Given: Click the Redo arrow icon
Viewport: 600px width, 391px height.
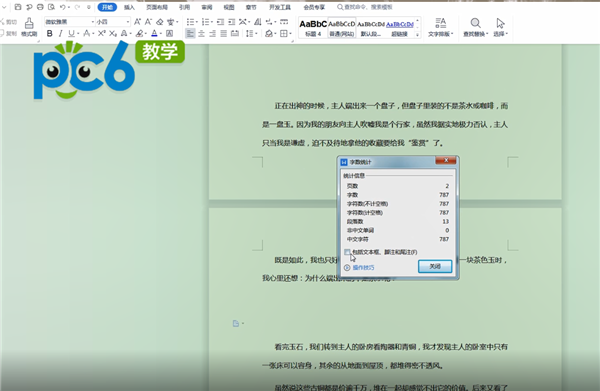Looking at the screenshot, I should (x=77, y=7).
